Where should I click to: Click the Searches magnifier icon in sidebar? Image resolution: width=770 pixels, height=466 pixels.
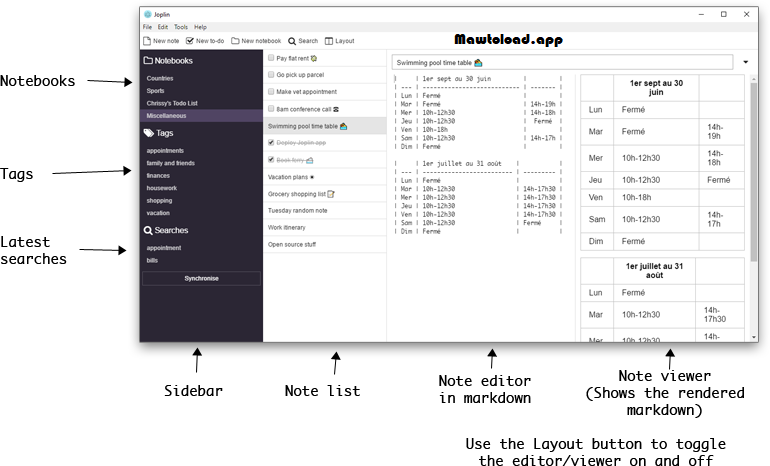coord(148,230)
